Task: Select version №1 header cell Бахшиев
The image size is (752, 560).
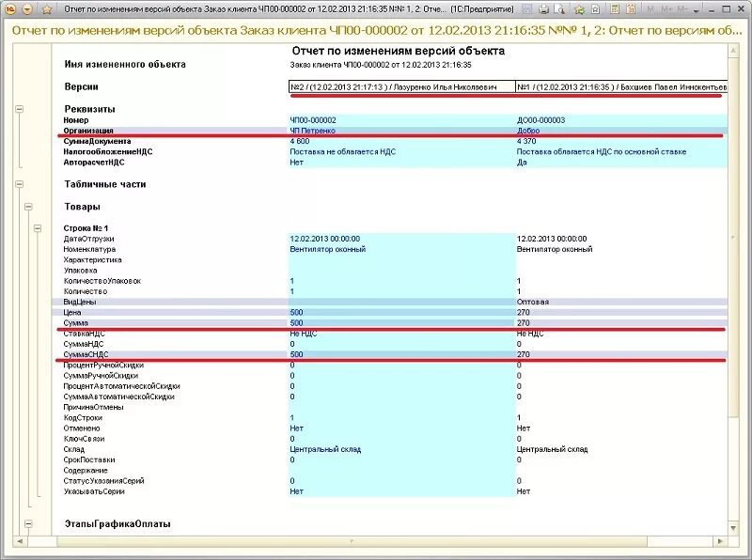Action: point(621,86)
